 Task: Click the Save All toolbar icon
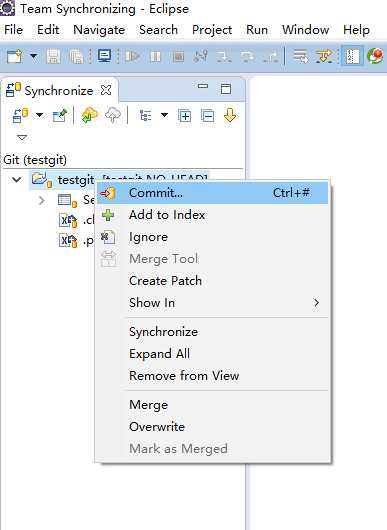[76, 56]
